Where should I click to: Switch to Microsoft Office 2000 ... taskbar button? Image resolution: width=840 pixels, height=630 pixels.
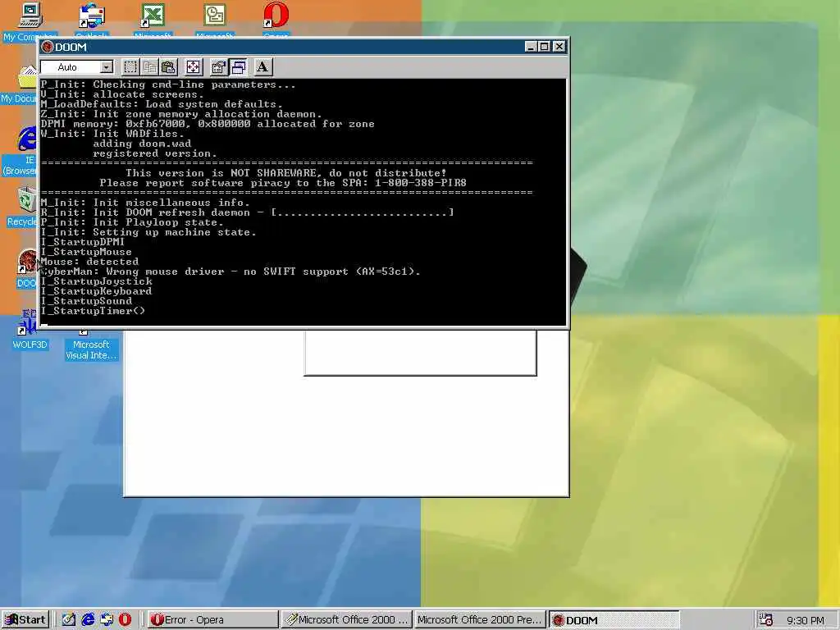(x=347, y=620)
